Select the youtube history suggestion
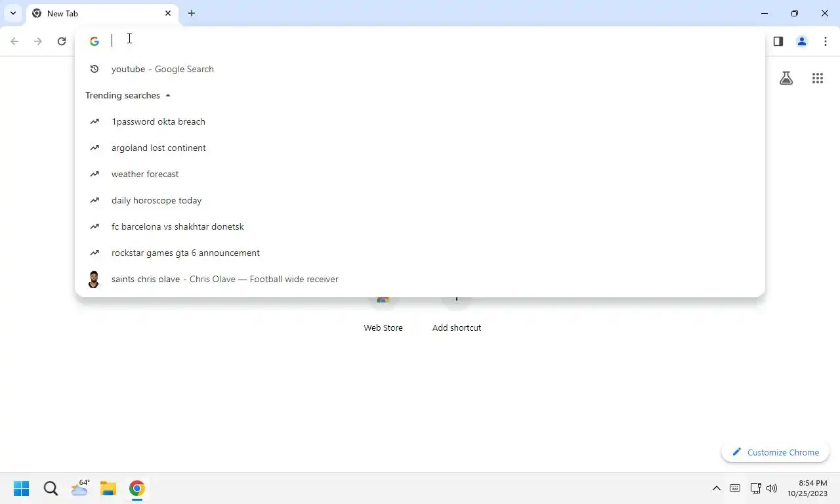The image size is (840, 504). click(x=420, y=69)
